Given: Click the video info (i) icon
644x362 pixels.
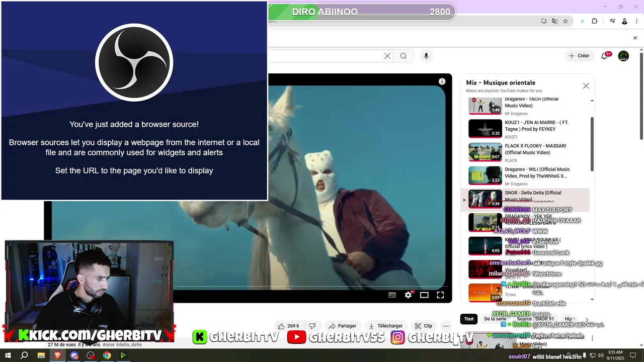Looking at the screenshot, I should point(442,81).
